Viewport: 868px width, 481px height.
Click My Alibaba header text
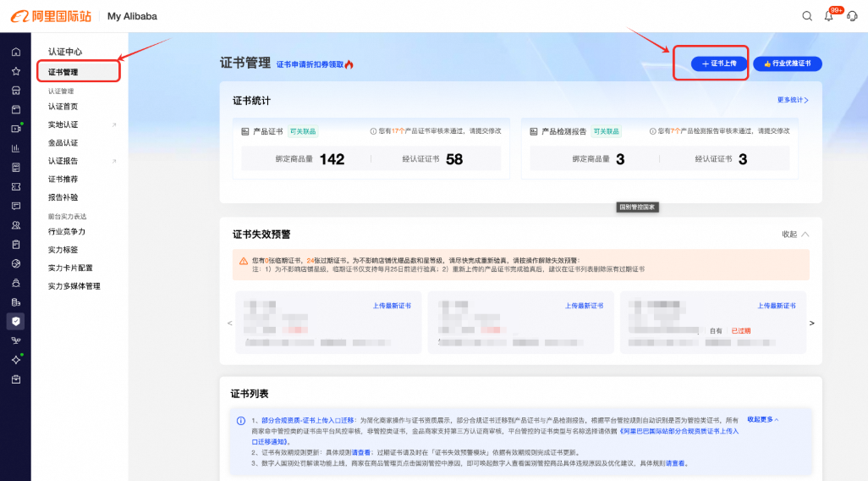click(132, 17)
